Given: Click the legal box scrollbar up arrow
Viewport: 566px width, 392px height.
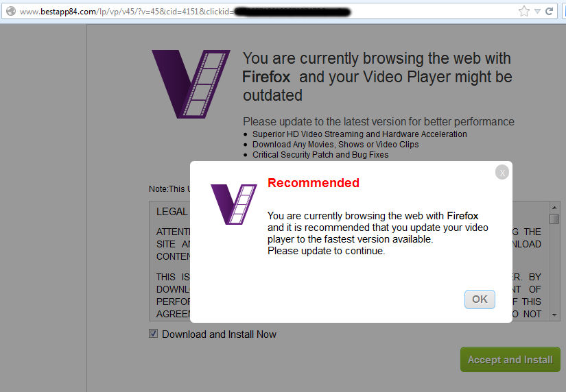Looking at the screenshot, I should pos(554,208).
